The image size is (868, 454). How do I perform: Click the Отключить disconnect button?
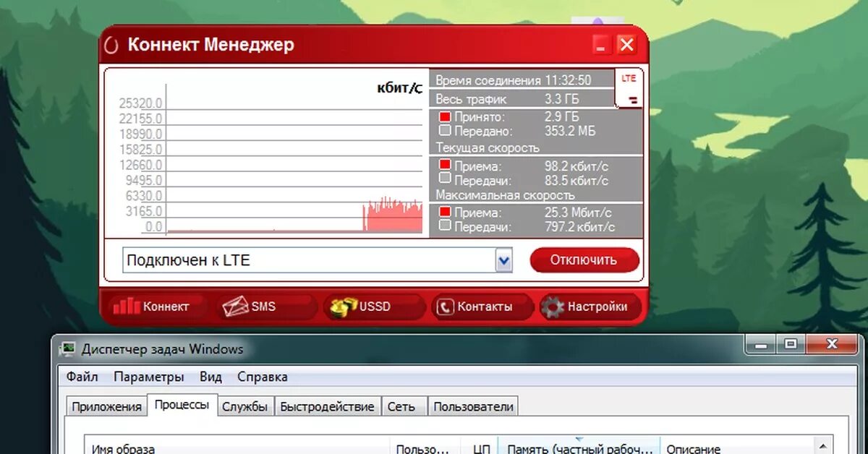584,260
